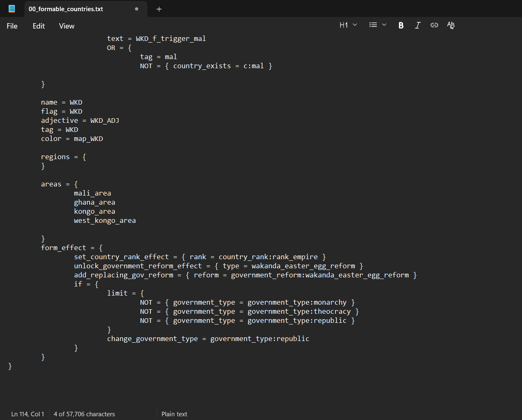Screen dimensions: 522x420
Task: Click on limit = { line
Action: tap(126, 293)
